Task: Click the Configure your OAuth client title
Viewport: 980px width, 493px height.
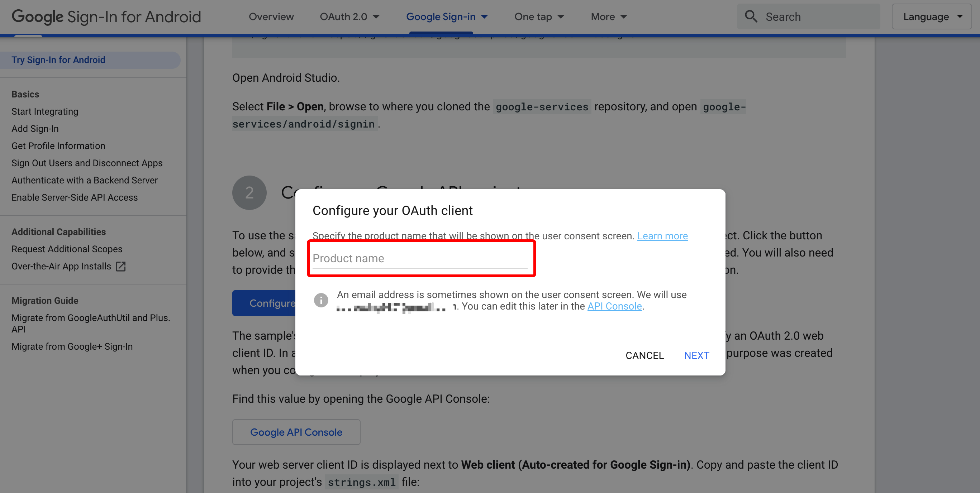Action: click(x=392, y=210)
